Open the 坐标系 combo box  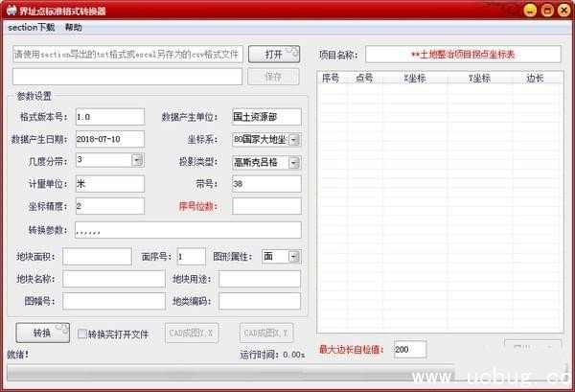pos(294,139)
